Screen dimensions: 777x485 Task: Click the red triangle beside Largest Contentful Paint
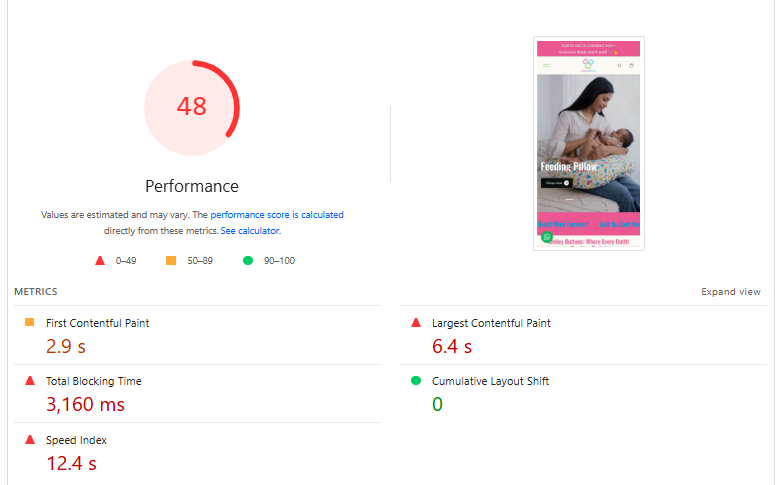click(416, 323)
